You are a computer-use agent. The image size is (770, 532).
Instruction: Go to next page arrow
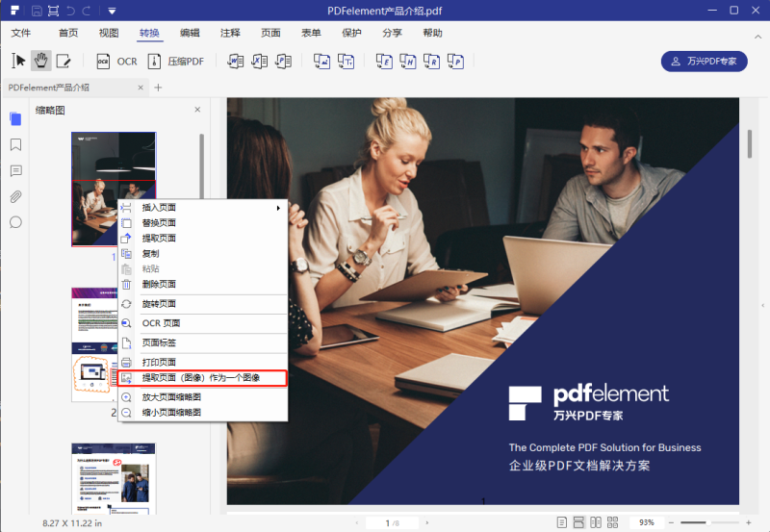click(426, 523)
